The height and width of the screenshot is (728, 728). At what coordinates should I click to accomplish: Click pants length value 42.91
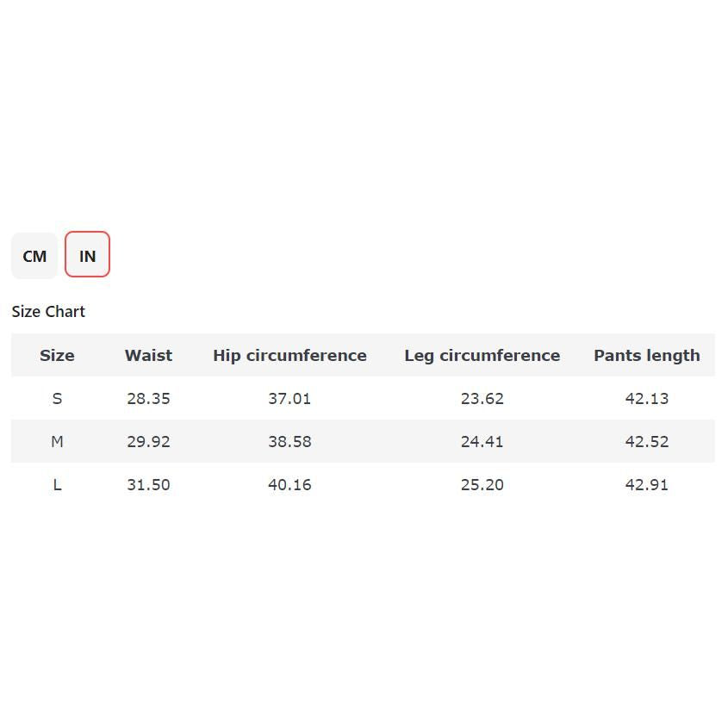coord(646,484)
